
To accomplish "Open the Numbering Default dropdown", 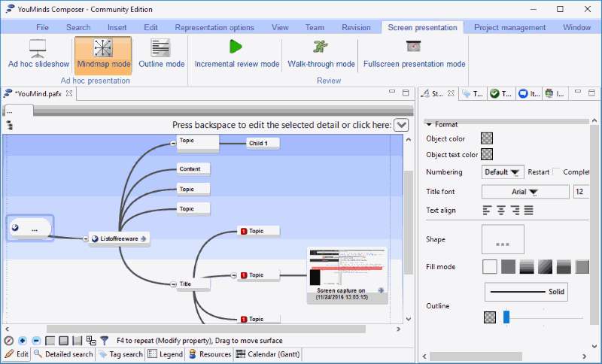I will point(503,171).
